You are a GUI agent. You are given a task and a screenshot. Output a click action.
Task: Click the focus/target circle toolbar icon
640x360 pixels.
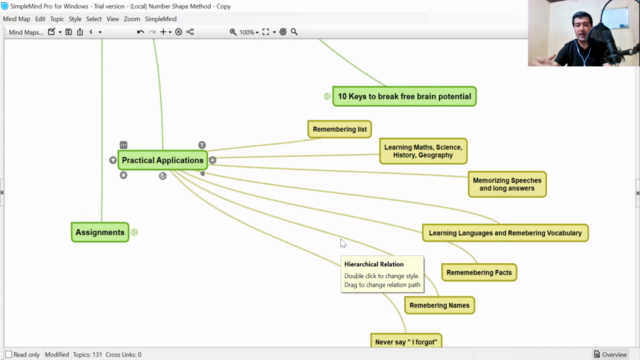[283, 32]
